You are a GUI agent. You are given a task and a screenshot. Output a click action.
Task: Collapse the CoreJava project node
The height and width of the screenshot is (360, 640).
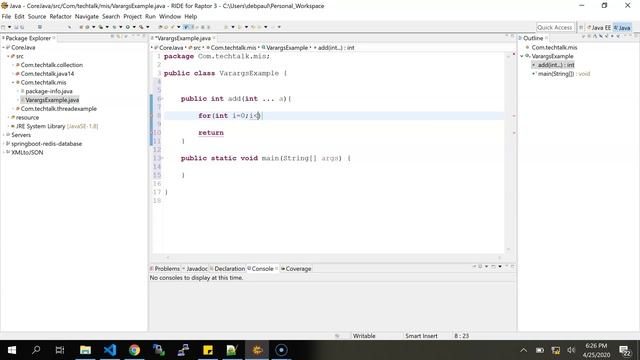[3, 47]
